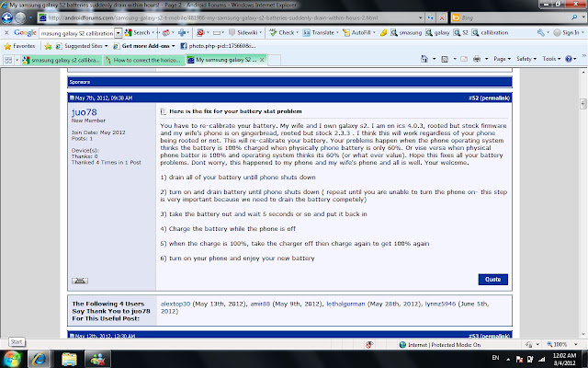Stop page loading with red X icon
This screenshot has width=588, height=368.
[x=442, y=17]
